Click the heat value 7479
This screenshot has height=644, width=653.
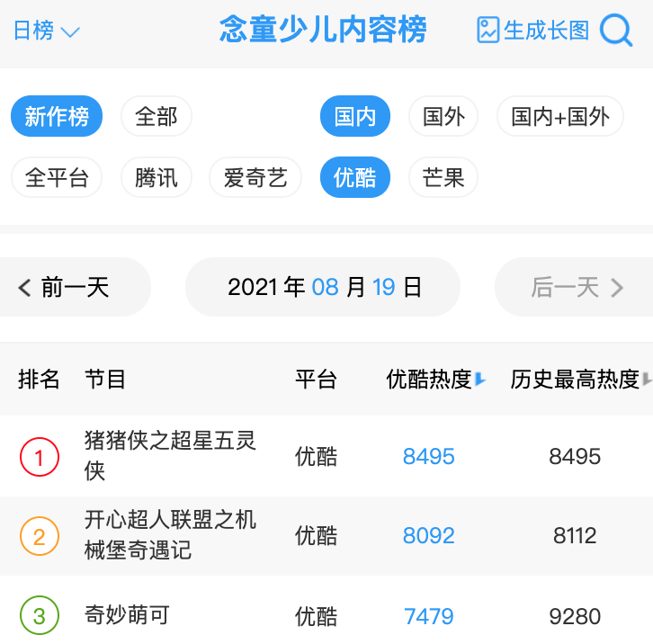(428, 616)
